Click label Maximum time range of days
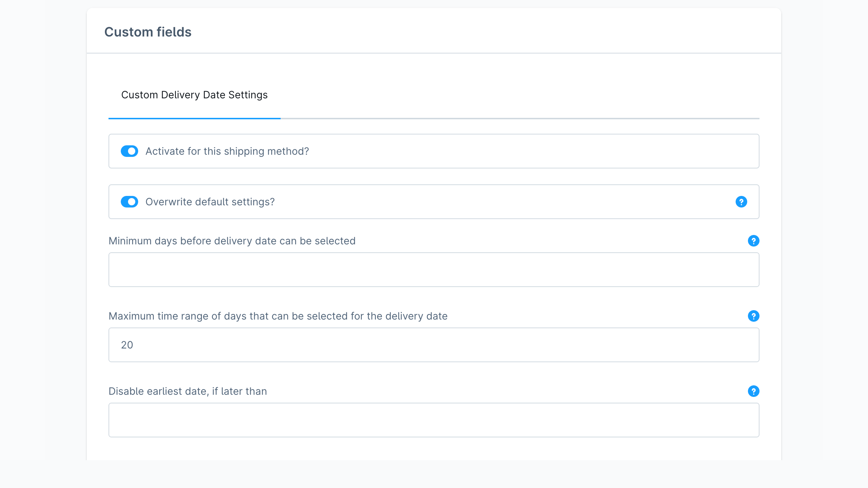The width and height of the screenshot is (868, 488). pyautogui.click(x=278, y=316)
